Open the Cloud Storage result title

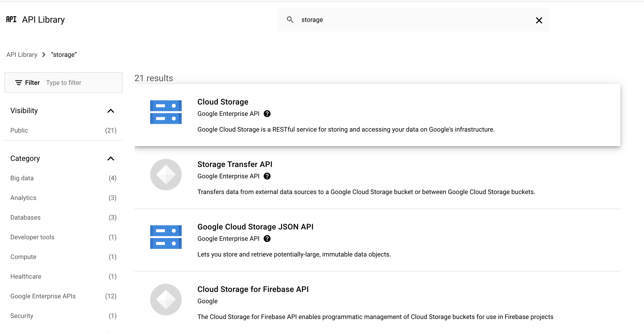click(x=223, y=102)
